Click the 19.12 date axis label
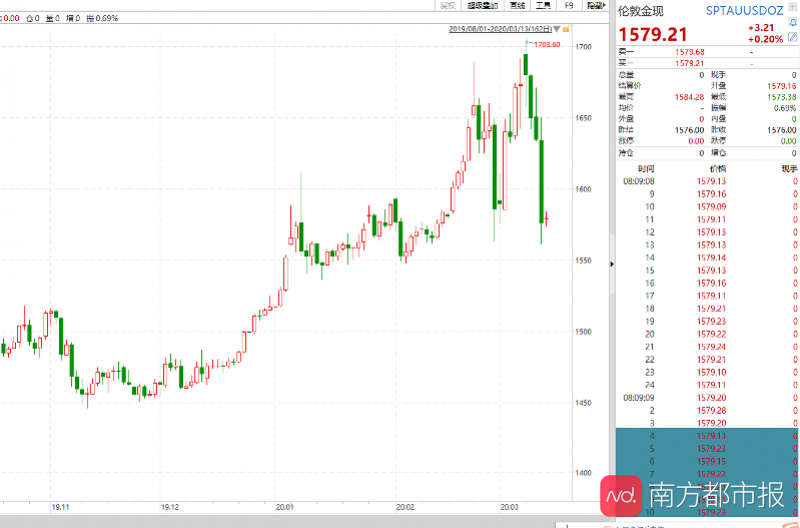800x528 pixels. (x=170, y=507)
